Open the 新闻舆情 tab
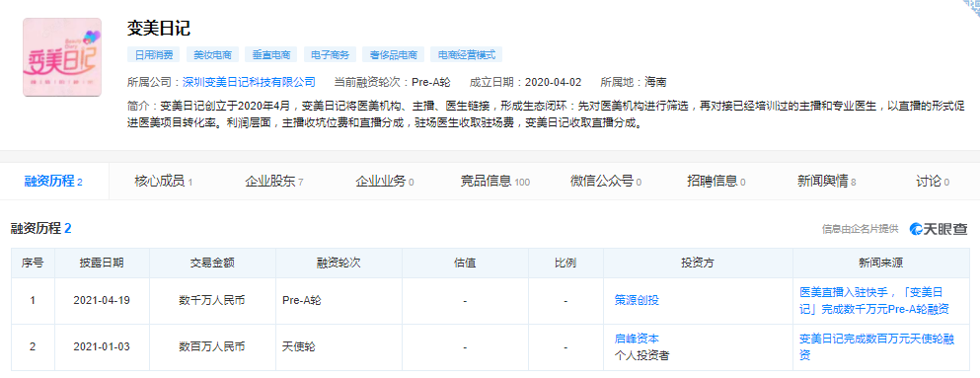 click(x=826, y=182)
